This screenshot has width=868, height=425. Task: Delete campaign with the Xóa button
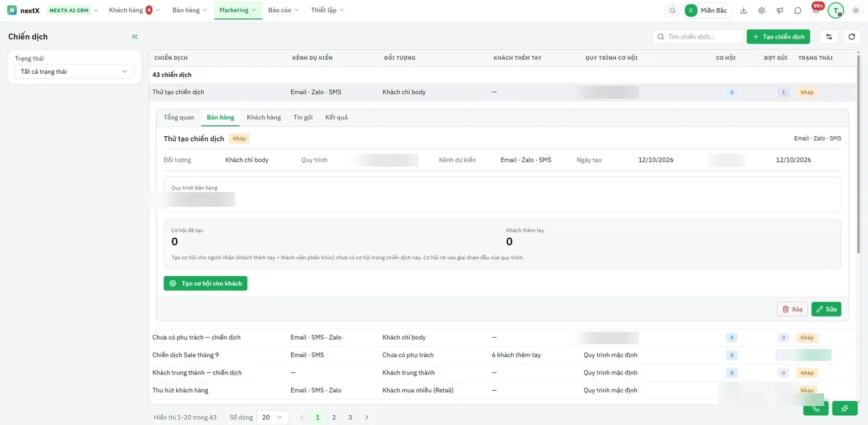point(793,309)
